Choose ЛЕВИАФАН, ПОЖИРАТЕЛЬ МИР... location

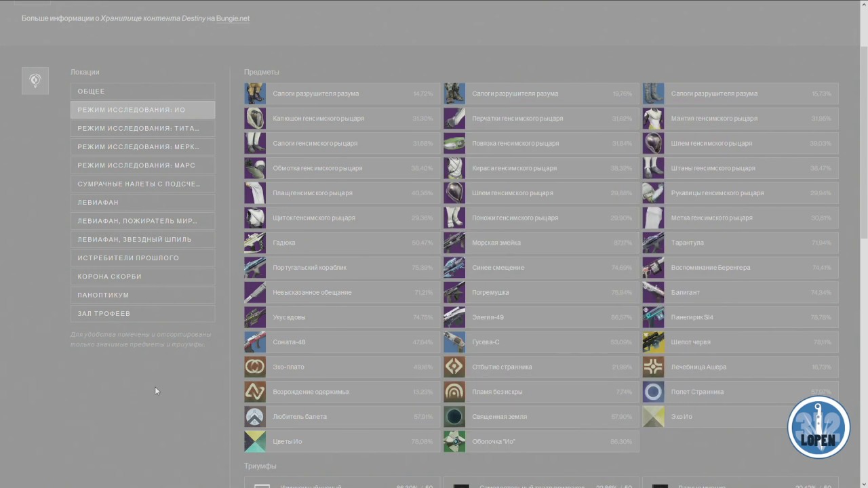[x=143, y=221]
